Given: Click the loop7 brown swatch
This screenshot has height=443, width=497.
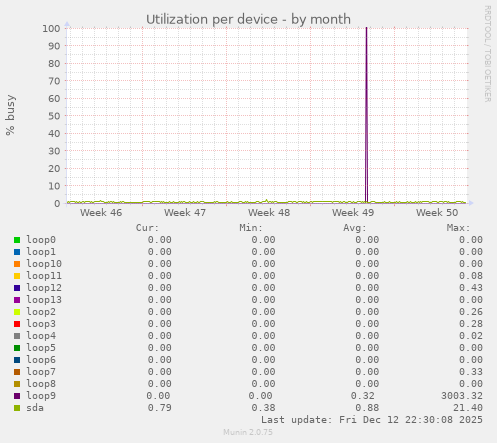Looking at the screenshot, I should pyautogui.click(x=17, y=372).
